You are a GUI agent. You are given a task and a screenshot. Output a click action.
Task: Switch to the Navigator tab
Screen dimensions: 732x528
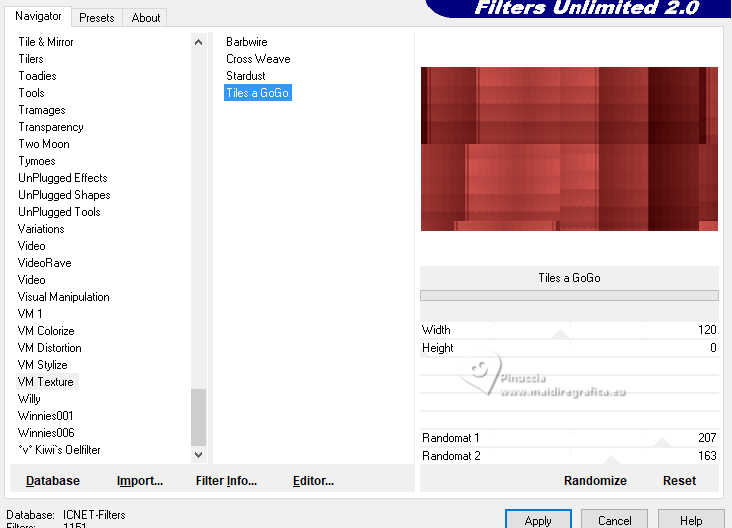click(x=38, y=16)
